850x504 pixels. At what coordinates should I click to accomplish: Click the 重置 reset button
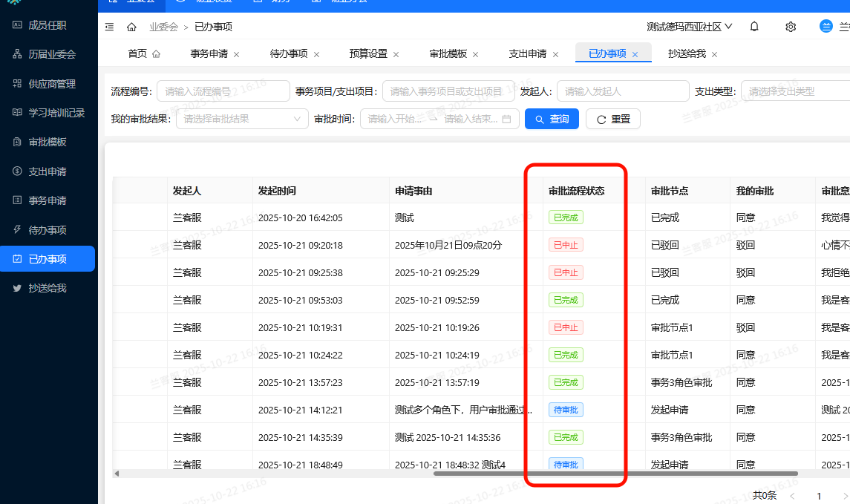coord(612,118)
